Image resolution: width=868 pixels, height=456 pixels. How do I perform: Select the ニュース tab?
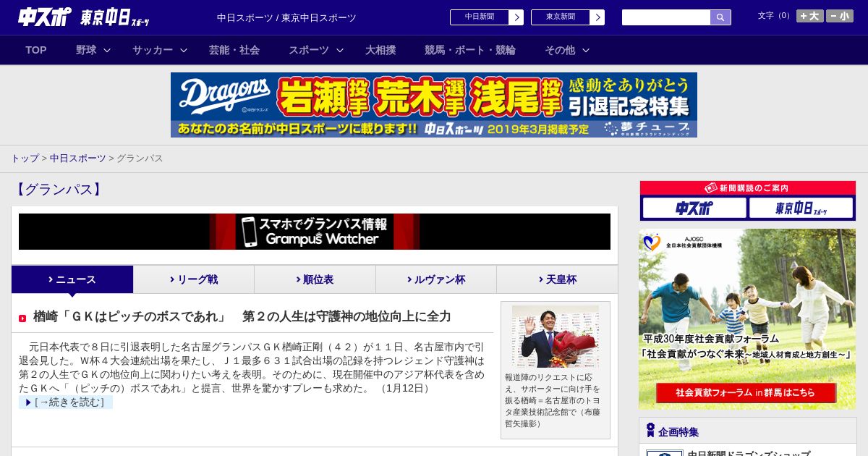(x=72, y=279)
